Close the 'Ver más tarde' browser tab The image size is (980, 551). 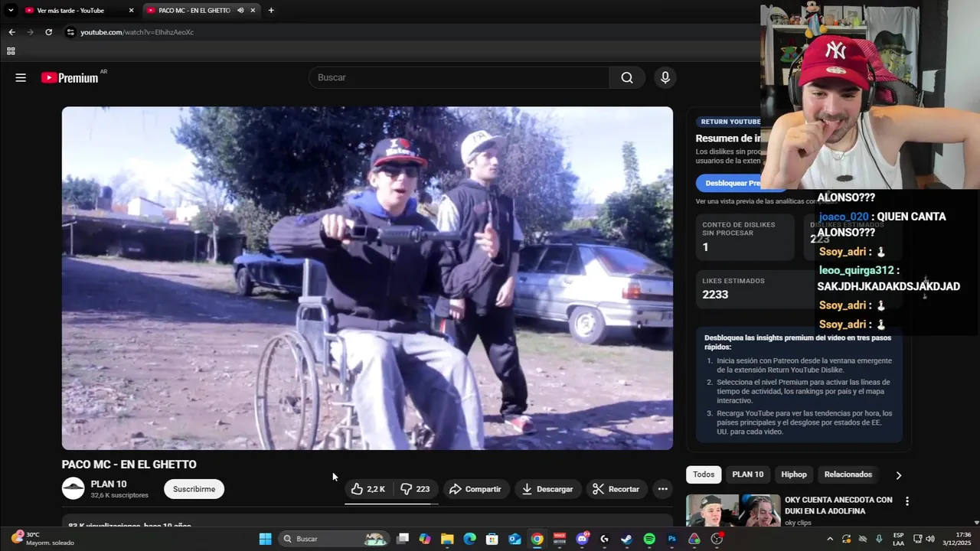click(131, 11)
